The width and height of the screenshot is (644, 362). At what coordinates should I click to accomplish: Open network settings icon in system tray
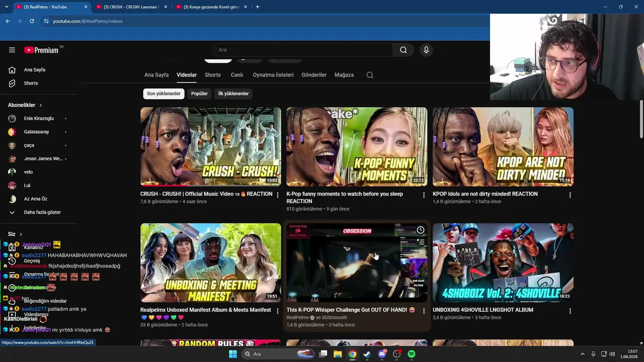[x=604, y=354]
